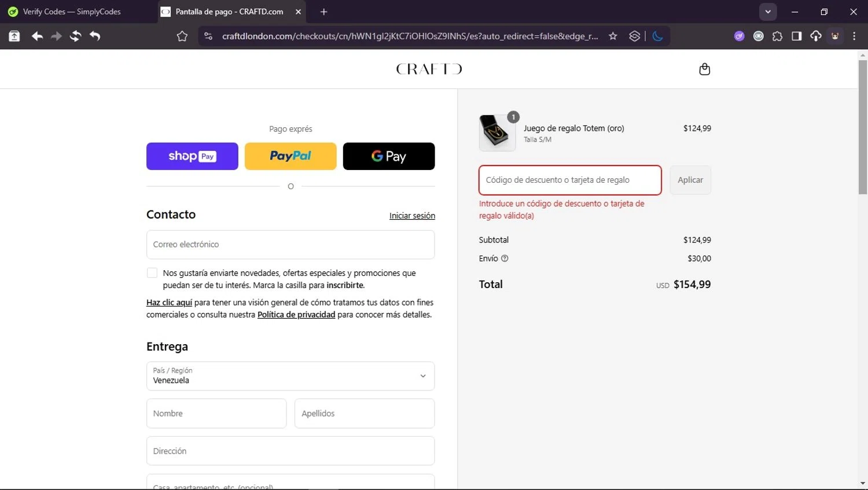Click the Entrega heading
868x490 pixels.
[x=167, y=347]
